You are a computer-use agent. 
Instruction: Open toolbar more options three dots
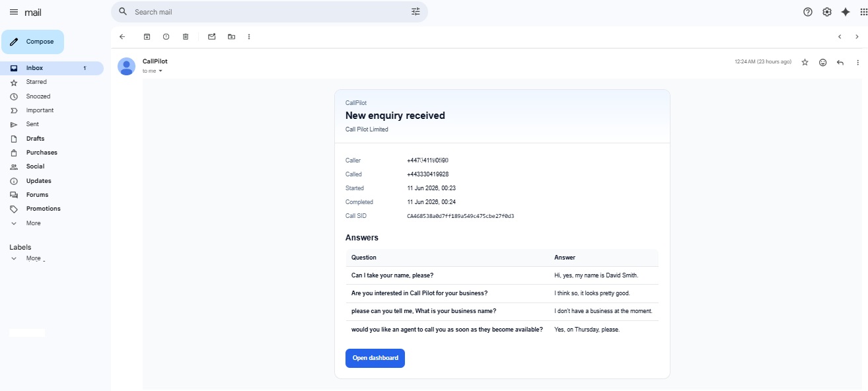click(x=249, y=37)
